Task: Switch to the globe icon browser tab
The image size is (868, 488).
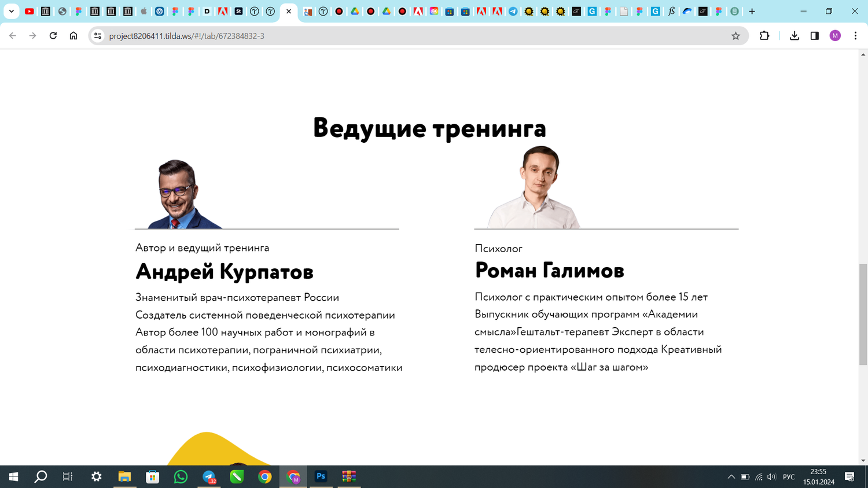Action: [62, 11]
